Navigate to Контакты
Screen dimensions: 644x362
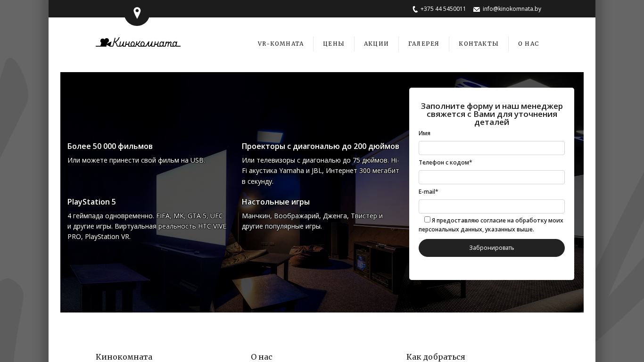click(x=479, y=44)
